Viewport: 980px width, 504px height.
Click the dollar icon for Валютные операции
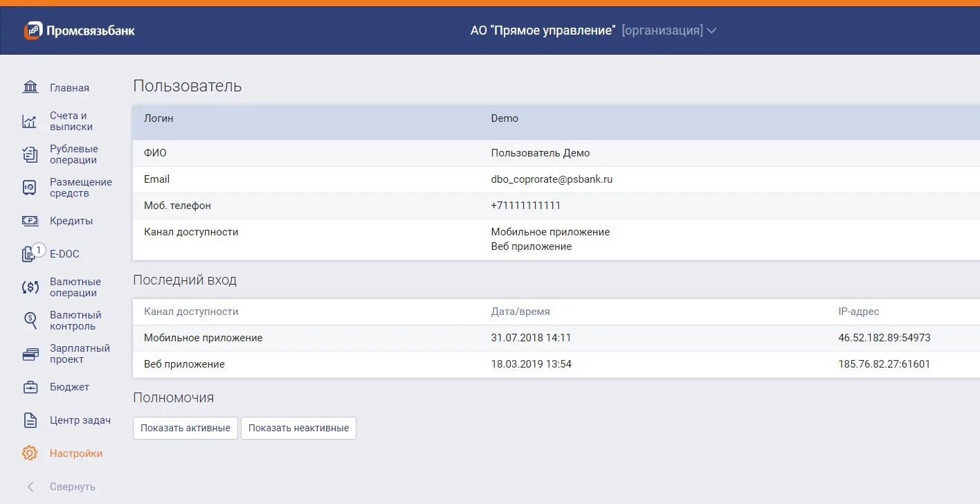click(30, 287)
